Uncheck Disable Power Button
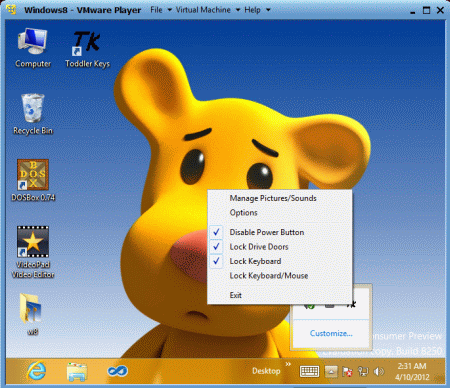Image resolution: width=450 pixels, height=388 pixels. click(x=279, y=232)
